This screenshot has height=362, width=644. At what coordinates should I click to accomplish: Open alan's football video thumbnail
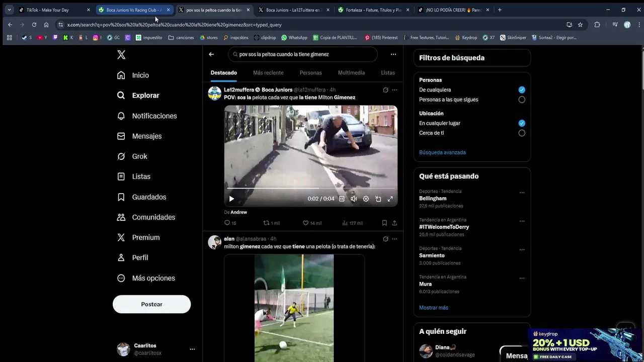click(x=294, y=308)
